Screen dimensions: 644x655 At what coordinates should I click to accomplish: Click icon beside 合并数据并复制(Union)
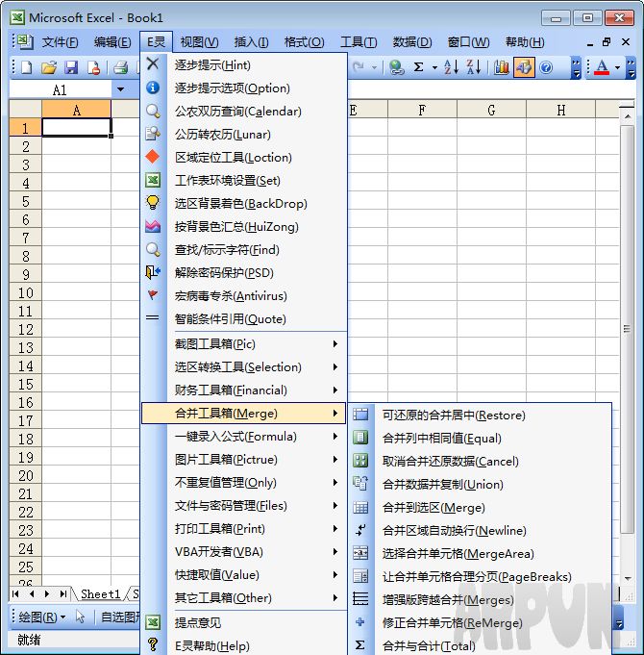pos(360,484)
